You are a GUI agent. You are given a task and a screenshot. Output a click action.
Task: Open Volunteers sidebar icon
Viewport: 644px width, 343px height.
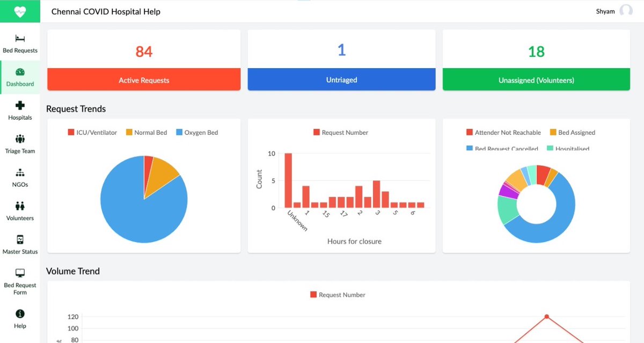(20, 206)
